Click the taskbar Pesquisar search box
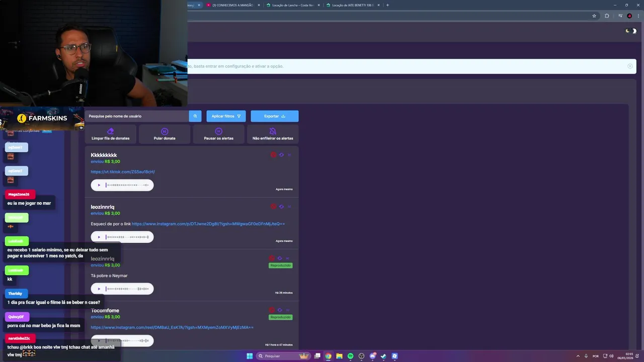Viewport: 644px width, 362px height. [x=282, y=356]
